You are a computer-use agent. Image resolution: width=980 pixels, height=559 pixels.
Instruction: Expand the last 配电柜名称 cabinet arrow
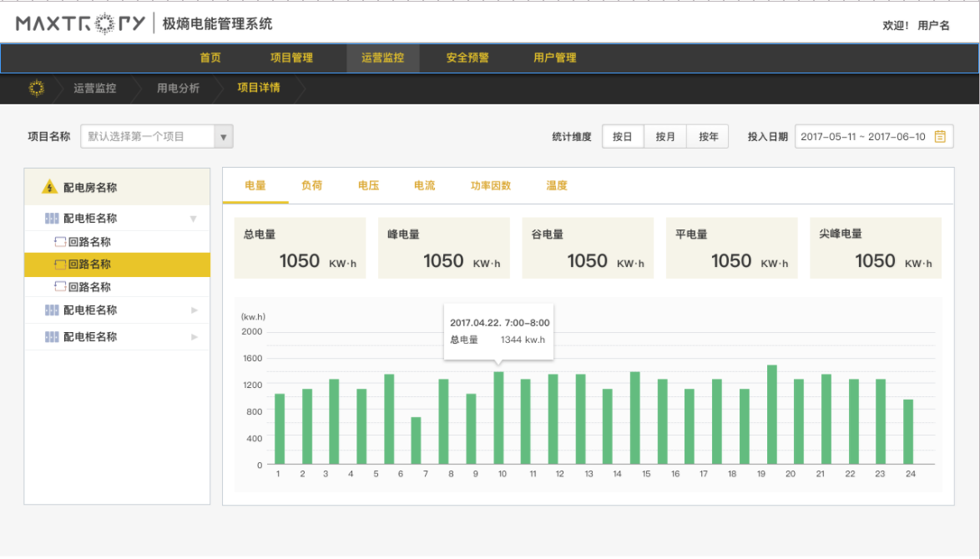[194, 337]
